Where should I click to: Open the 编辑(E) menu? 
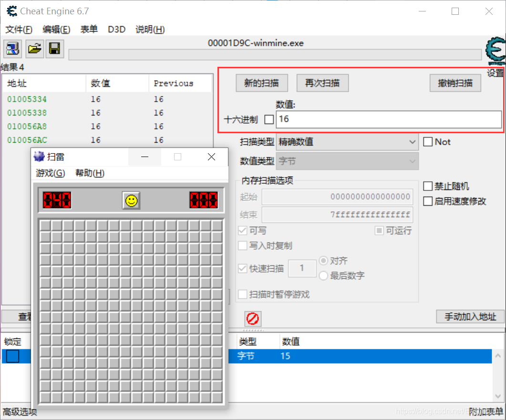click(56, 30)
